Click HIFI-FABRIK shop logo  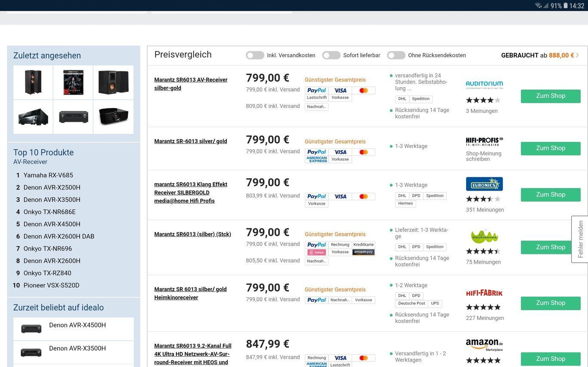coord(484,293)
